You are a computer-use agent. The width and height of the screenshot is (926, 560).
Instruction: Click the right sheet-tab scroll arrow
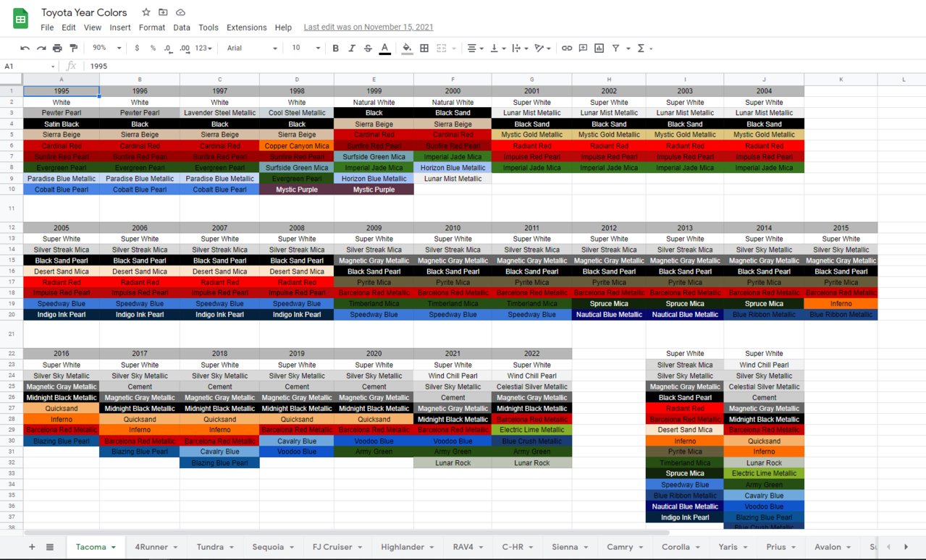(x=906, y=547)
